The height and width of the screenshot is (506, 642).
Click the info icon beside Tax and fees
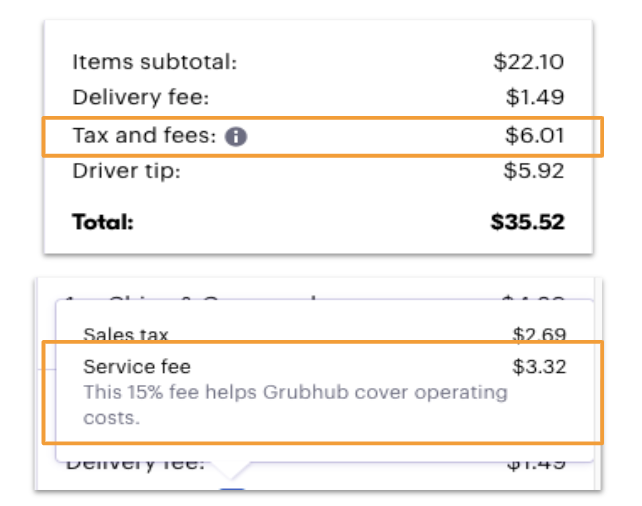(x=236, y=136)
